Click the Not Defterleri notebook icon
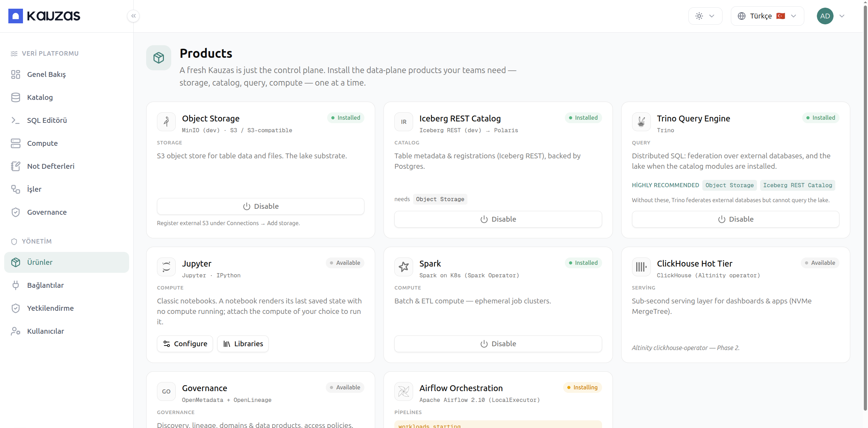Image resolution: width=868 pixels, height=428 pixels. pyautogui.click(x=16, y=166)
